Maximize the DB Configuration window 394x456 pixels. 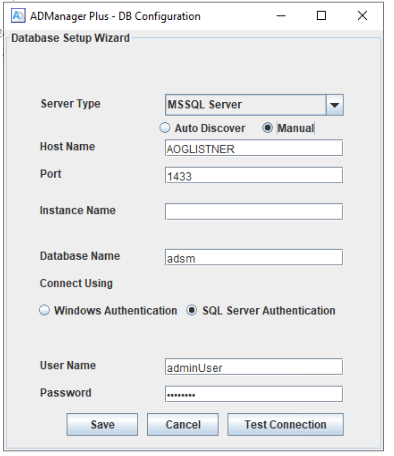click(321, 16)
